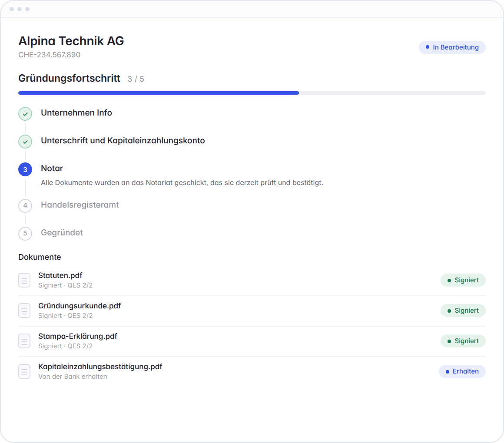
Task: Click the blue step 3 circle
Action: click(25, 169)
